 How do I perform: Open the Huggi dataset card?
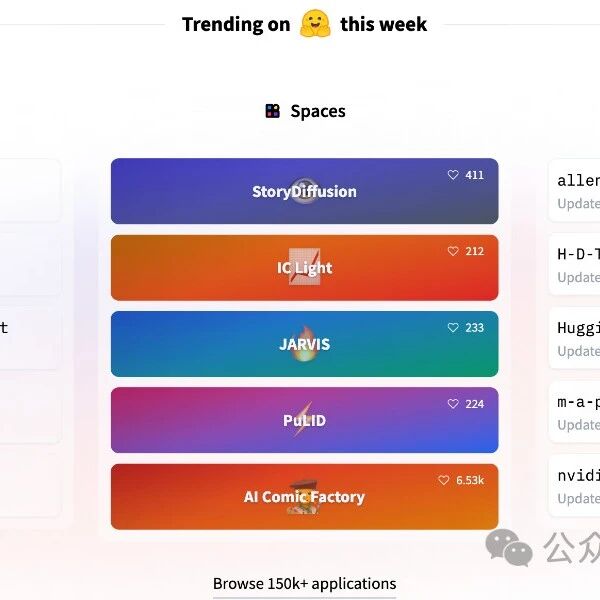pos(576,338)
